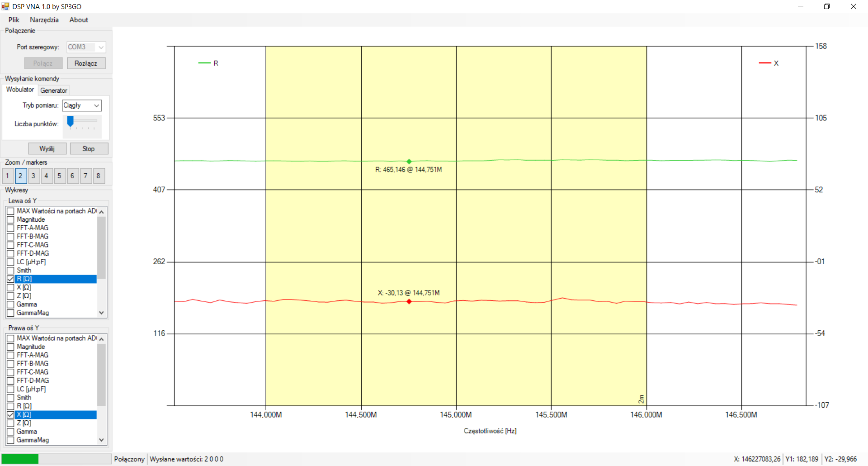Click the DSP VNA app icon in title bar
This screenshot has height=466, width=868.
pos(5,6)
